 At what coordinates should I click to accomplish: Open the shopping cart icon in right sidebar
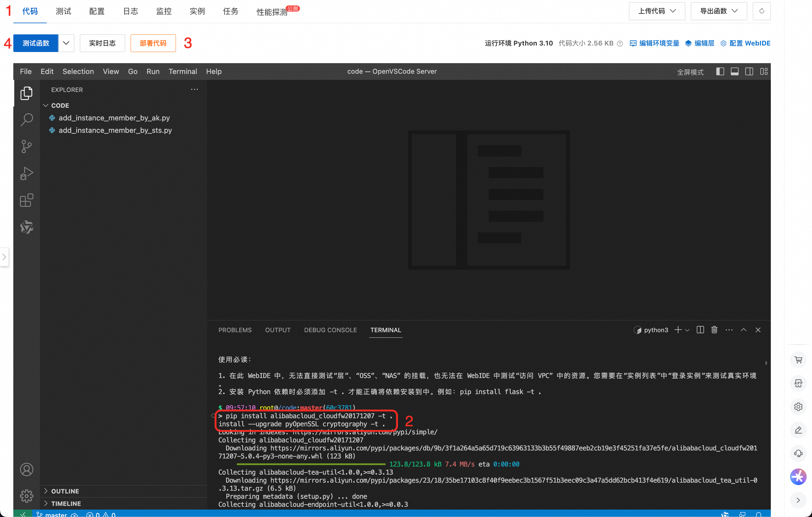pyautogui.click(x=798, y=360)
